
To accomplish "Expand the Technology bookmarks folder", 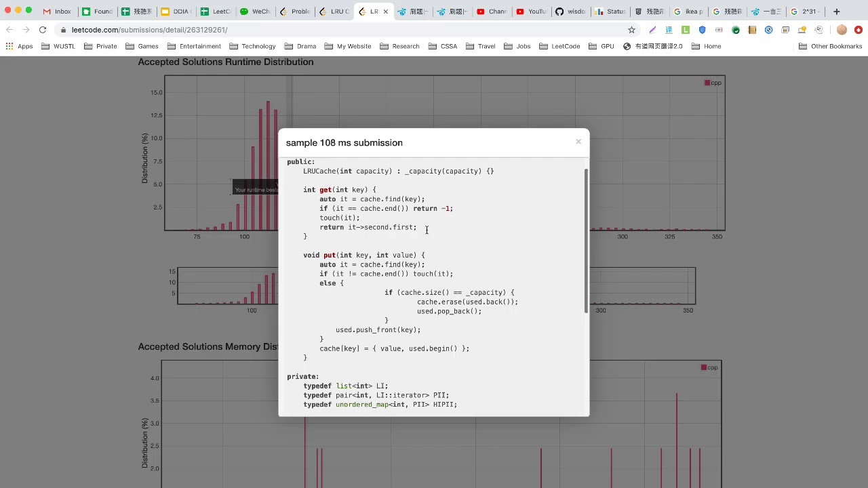I will pos(252,46).
